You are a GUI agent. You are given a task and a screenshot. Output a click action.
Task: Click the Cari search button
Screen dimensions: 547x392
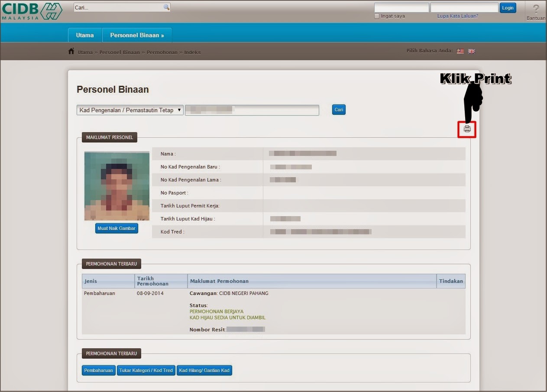tap(339, 110)
